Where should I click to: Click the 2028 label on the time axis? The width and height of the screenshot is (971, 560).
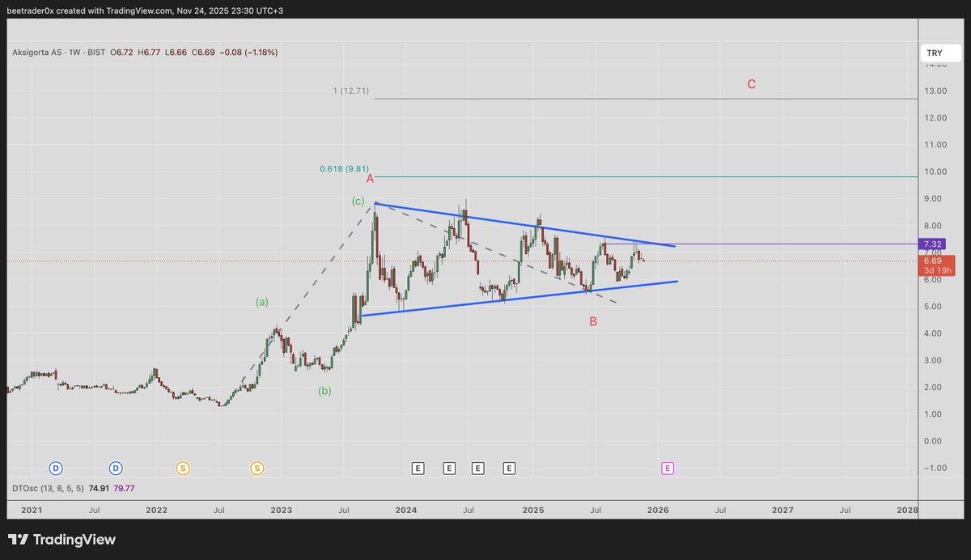coord(907,510)
